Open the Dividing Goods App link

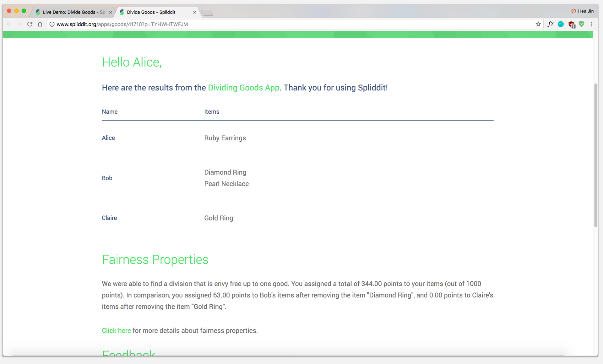[243, 88]
